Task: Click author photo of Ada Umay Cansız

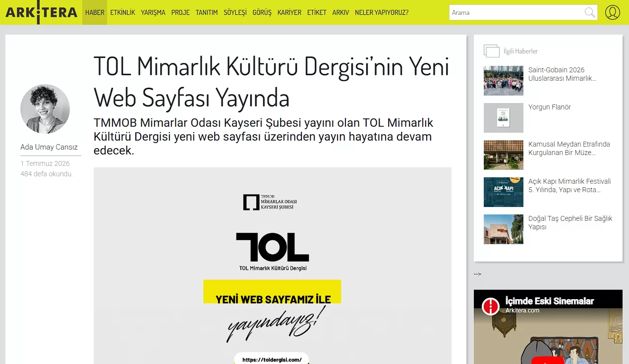Action: pos(45,109)
